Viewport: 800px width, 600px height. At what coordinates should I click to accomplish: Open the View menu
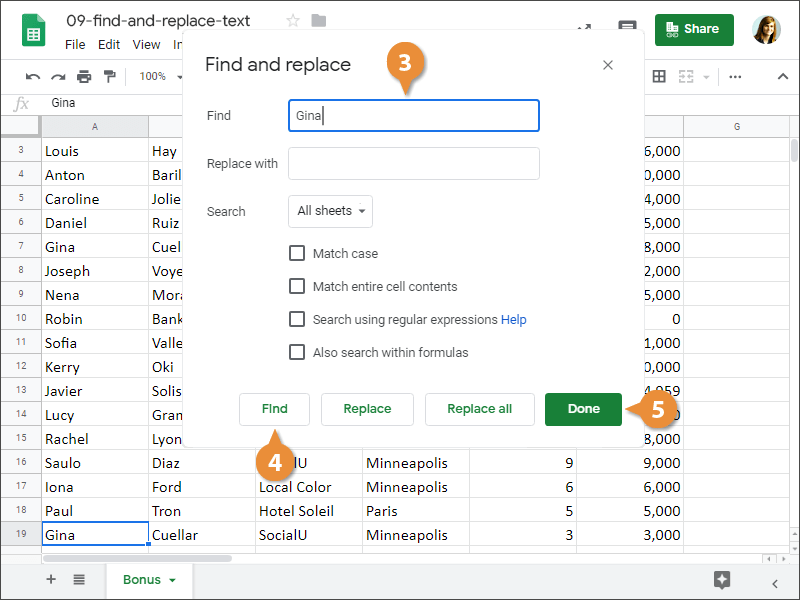tap(146, 45)
